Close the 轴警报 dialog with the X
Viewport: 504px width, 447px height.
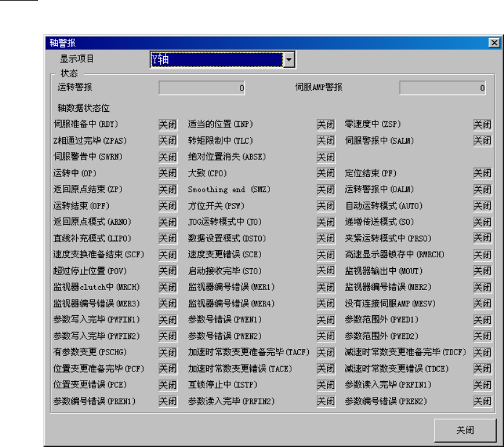494,43
